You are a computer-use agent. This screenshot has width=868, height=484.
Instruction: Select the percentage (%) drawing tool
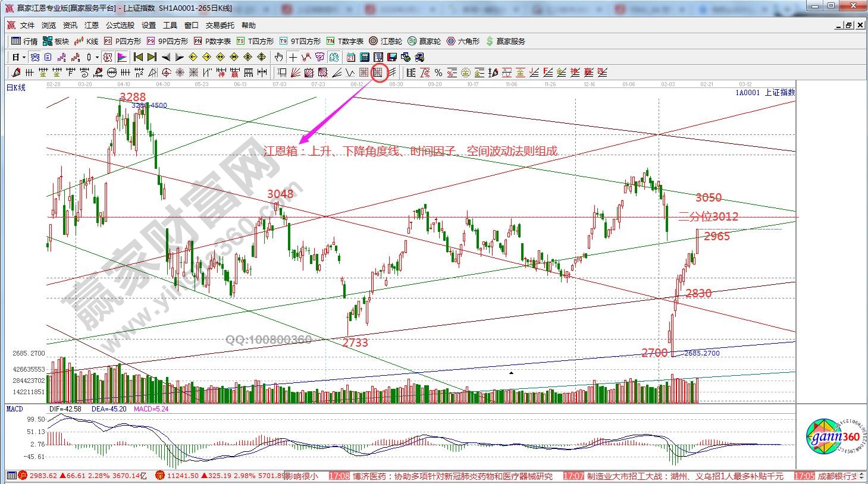pyautogui.click(x=438, y=73)
